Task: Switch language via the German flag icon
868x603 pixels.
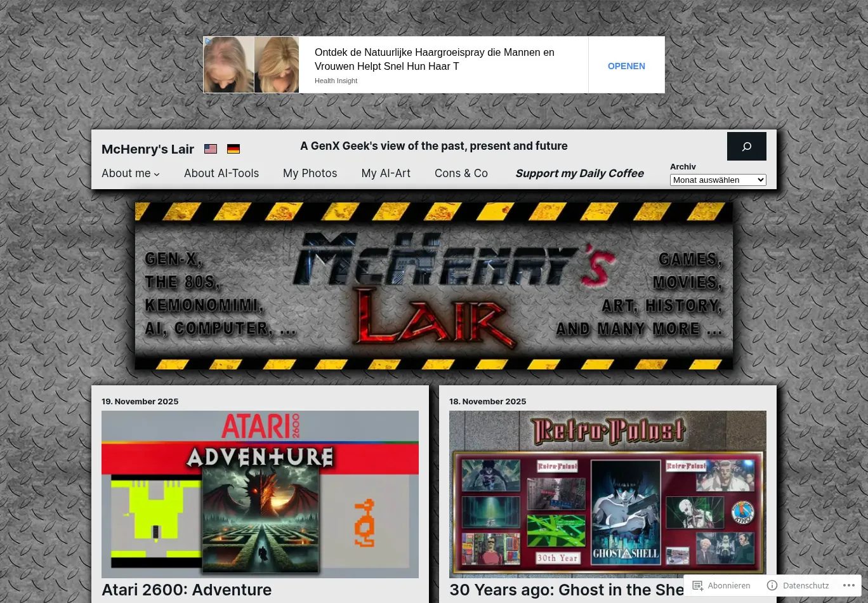Action: pyautogui.click(x=233, y=149)
